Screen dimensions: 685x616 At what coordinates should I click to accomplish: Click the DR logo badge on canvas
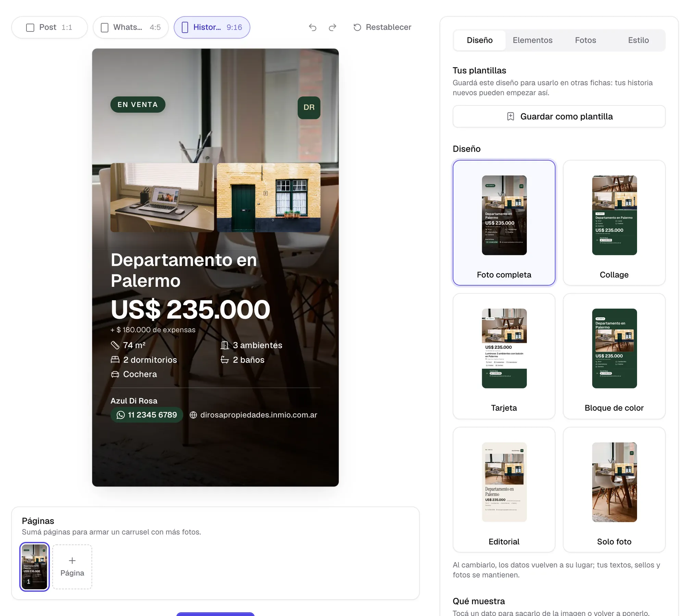point(309,107)
